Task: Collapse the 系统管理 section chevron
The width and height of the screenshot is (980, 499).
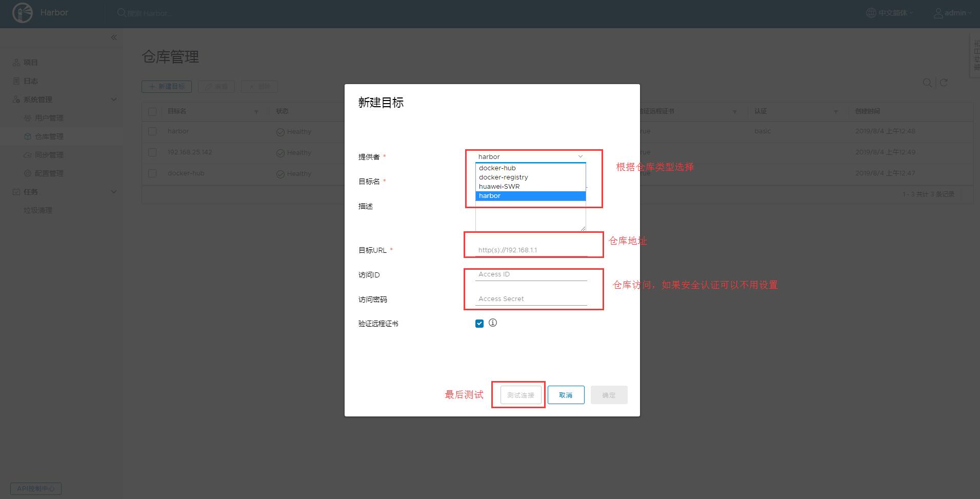Action: tap(114, 99)
